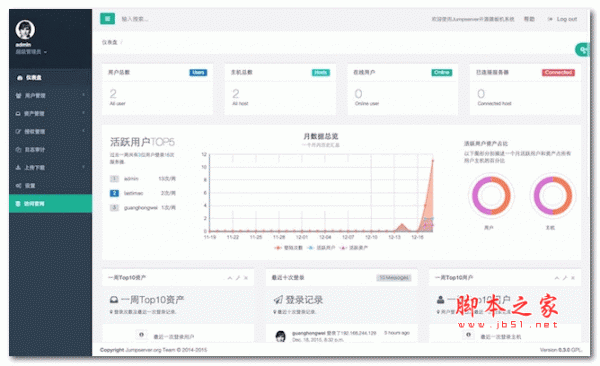This screenshot has height=366, width=600.
Task: Open the wrench settings of the 一周Top10用户 panel
Action: tap(565, 278)
